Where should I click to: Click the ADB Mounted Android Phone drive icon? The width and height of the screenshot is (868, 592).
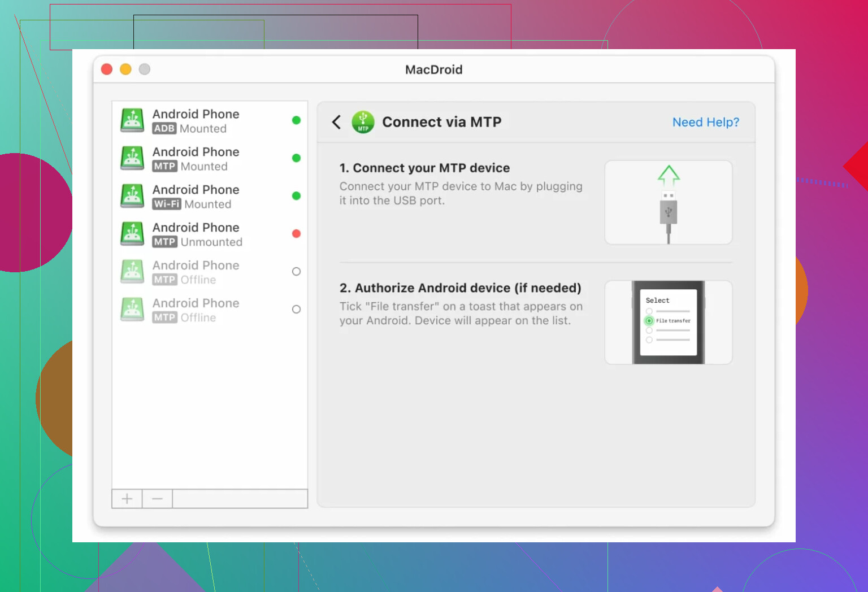click(132, 120)
